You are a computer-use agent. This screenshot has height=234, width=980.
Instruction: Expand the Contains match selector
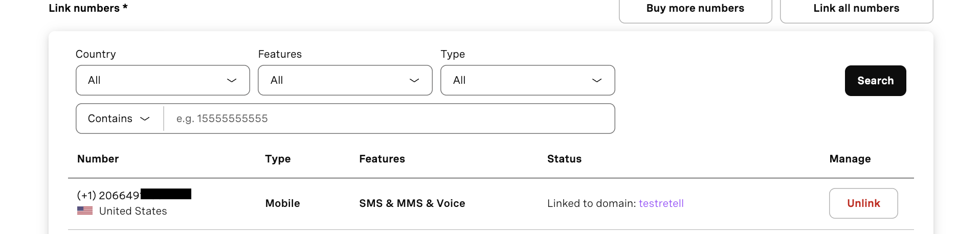coord(120,119)
